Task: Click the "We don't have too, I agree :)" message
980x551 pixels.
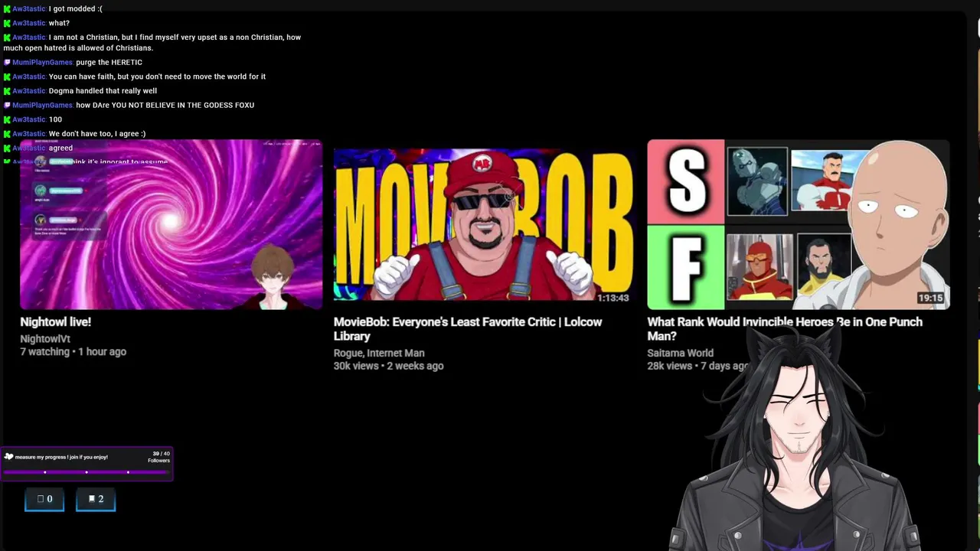Action: (97, 133)
